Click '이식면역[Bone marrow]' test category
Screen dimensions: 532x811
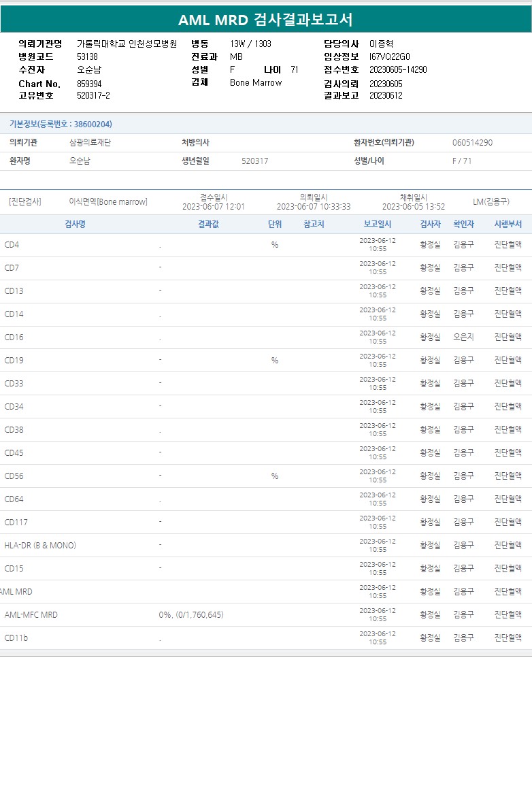pos(108,201)
